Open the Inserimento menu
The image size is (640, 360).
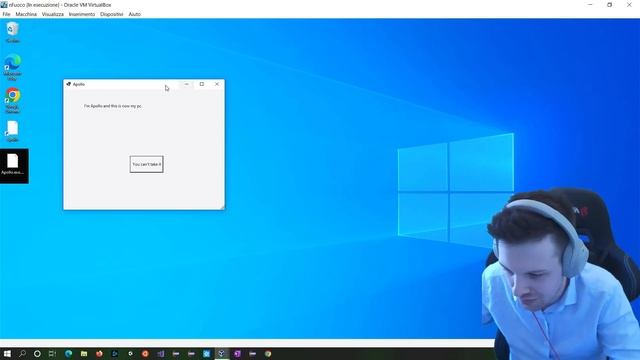pos(82,14)
